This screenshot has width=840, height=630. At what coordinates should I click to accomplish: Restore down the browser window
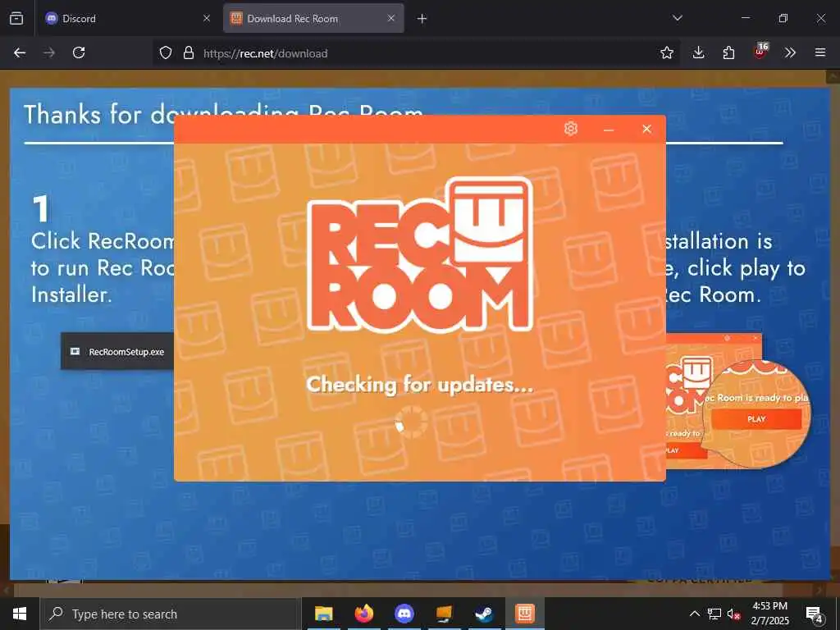783,18
